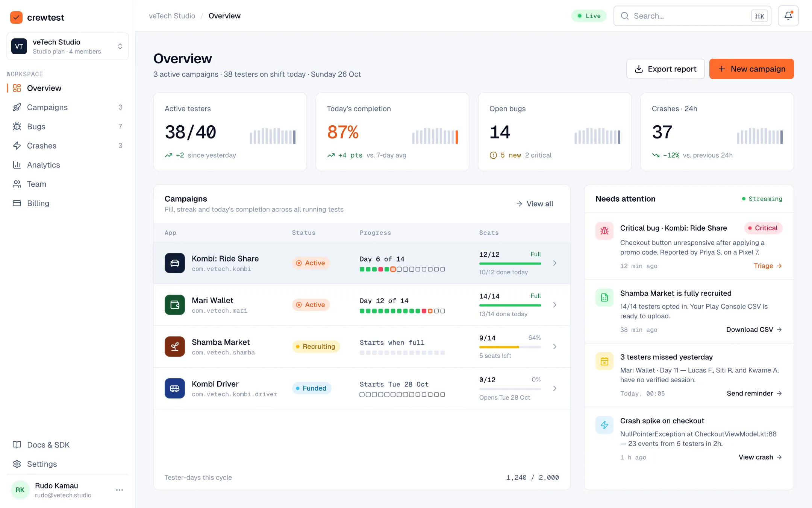Open the Campaigns sidebar item
812x508 pixels.
click(x=68, y=107)
